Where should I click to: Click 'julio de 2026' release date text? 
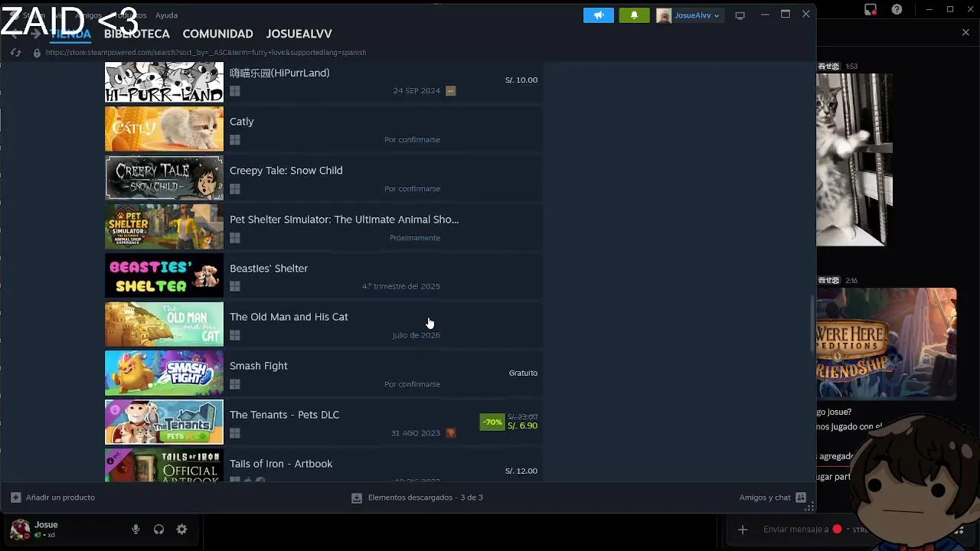[416, 335]
